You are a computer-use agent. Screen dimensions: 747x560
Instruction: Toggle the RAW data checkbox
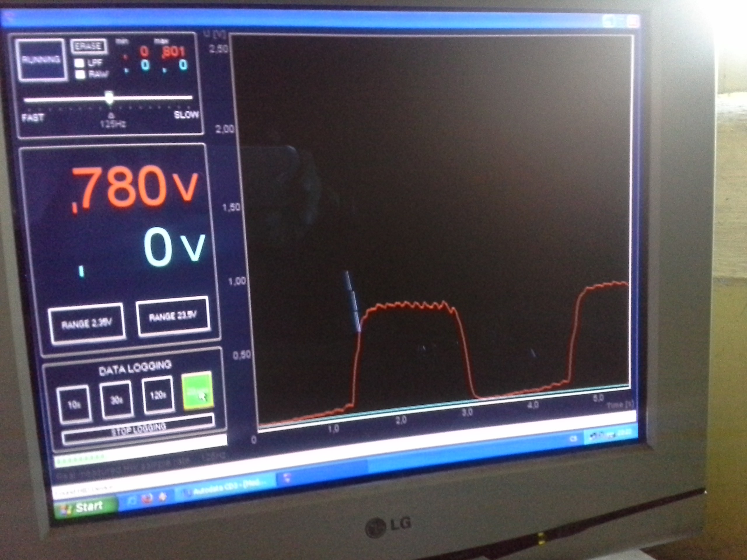80,74
